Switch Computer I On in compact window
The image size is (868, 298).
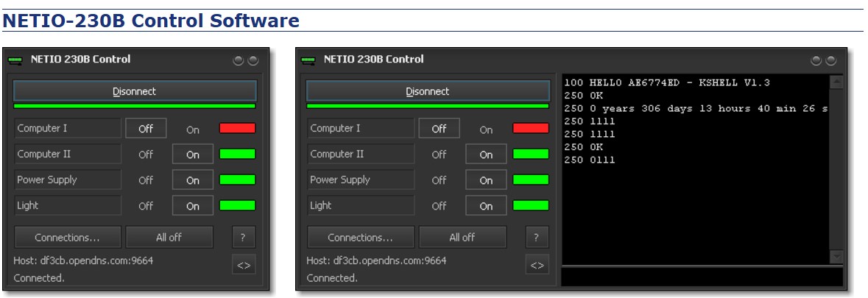(193, 130)
